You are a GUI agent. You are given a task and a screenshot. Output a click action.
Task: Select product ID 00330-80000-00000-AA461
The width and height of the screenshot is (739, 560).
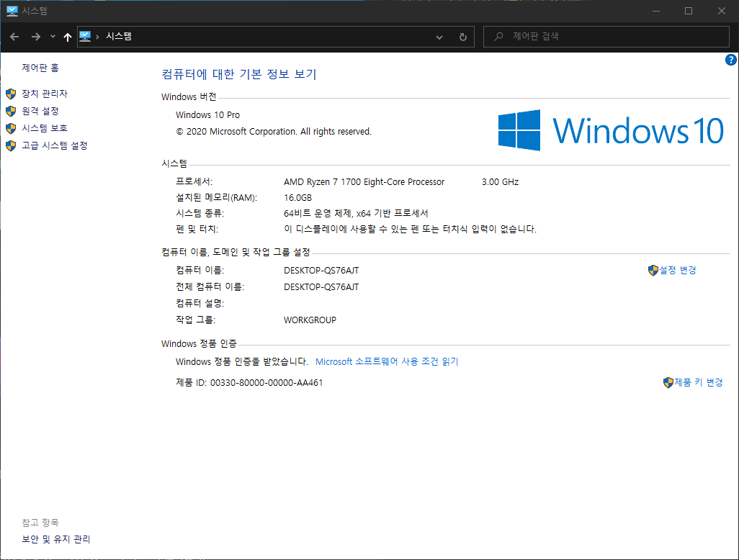coord(267,383)
